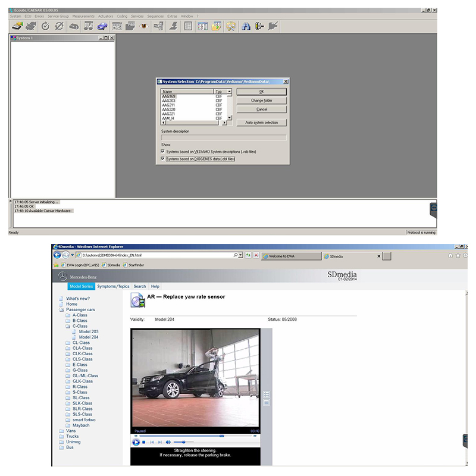476x476 pixels.
Task: Click the Change folder button
Action: click(261, 100)
